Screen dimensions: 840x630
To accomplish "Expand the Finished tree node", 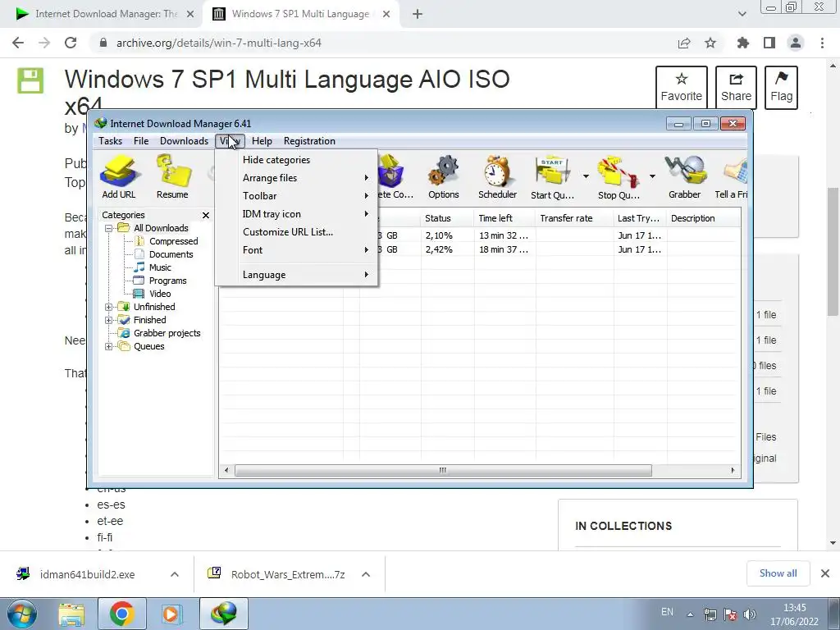I will pyautogui.click(x=109, y=321).
